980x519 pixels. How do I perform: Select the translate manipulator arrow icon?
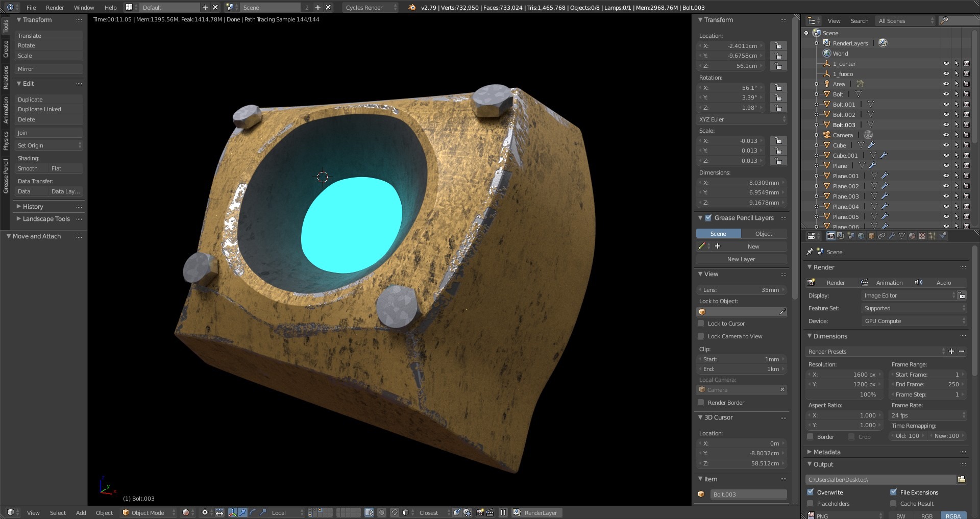[x=243, y=512]
